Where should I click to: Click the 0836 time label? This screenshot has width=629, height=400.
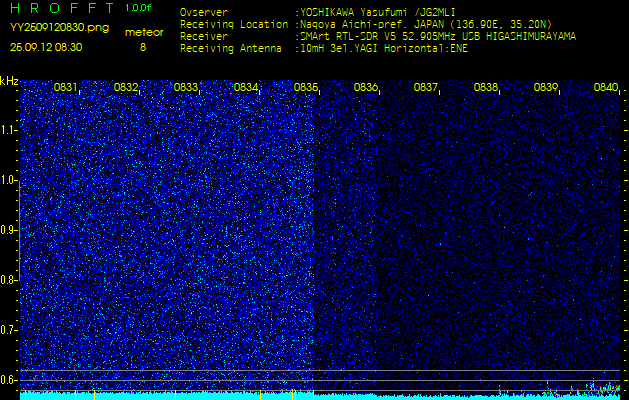[x=365, y=87]
